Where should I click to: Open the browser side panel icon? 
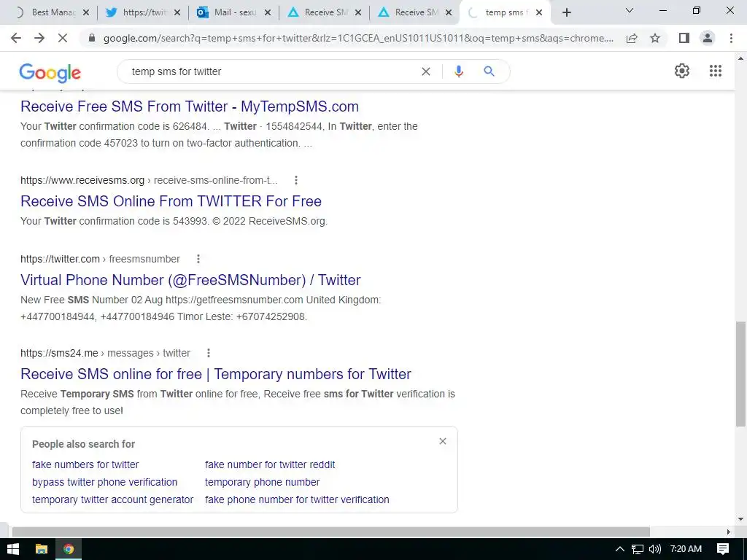(684, 38)
